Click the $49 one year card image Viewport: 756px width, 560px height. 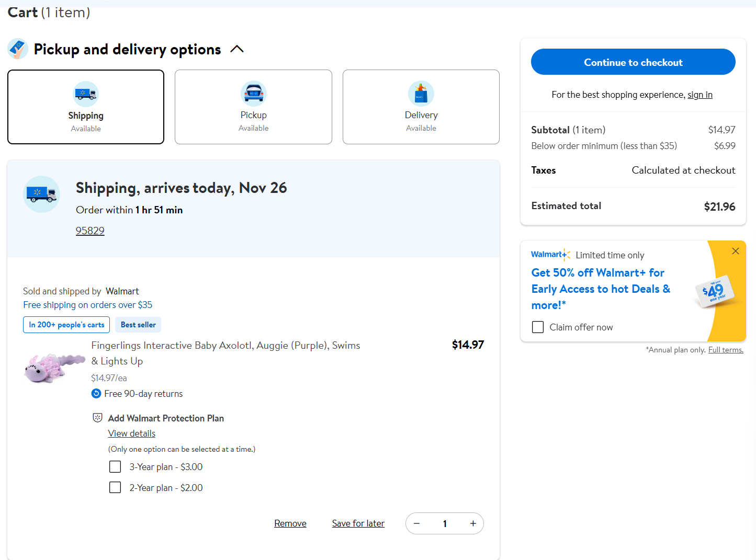pos(714,291)
